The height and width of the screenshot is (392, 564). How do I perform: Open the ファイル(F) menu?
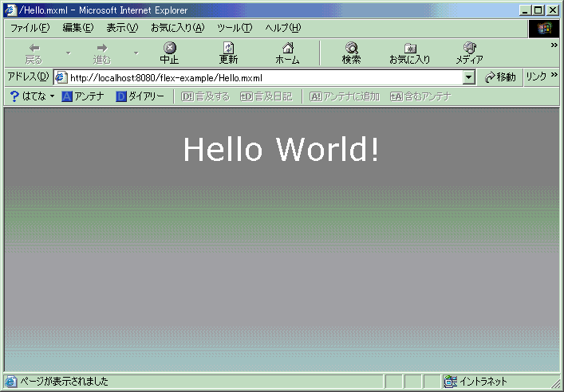(x=30, y=28)
